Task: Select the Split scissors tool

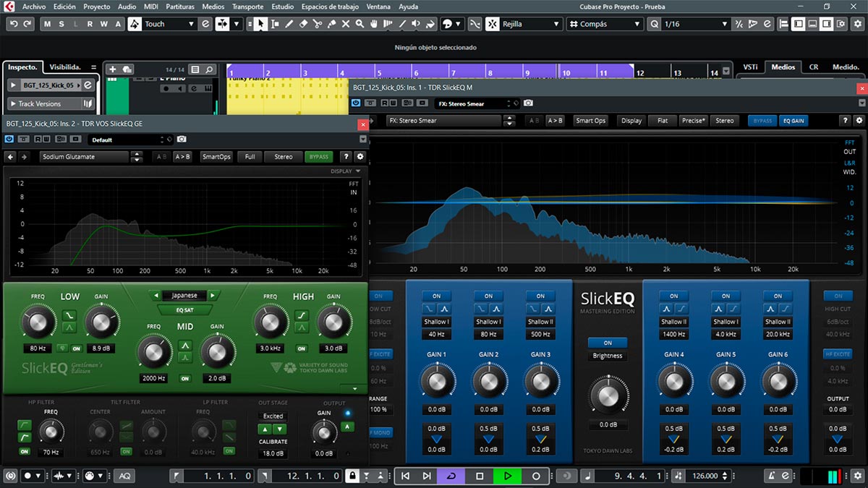Action: [318, 24]
